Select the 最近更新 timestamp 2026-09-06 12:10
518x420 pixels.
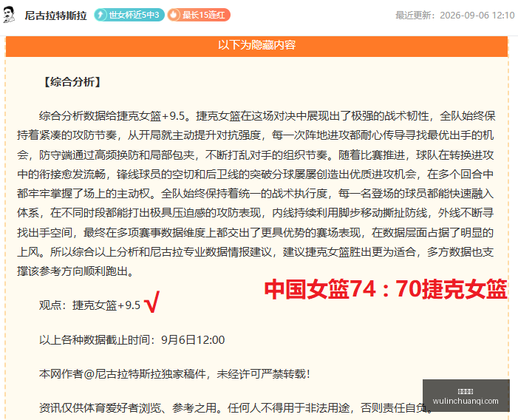coord(455,16)
